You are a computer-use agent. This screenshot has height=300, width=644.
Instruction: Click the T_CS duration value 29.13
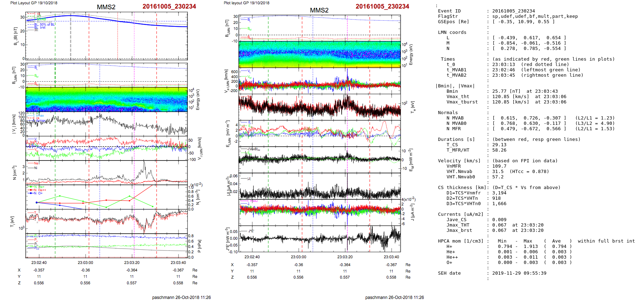[499, 145]
